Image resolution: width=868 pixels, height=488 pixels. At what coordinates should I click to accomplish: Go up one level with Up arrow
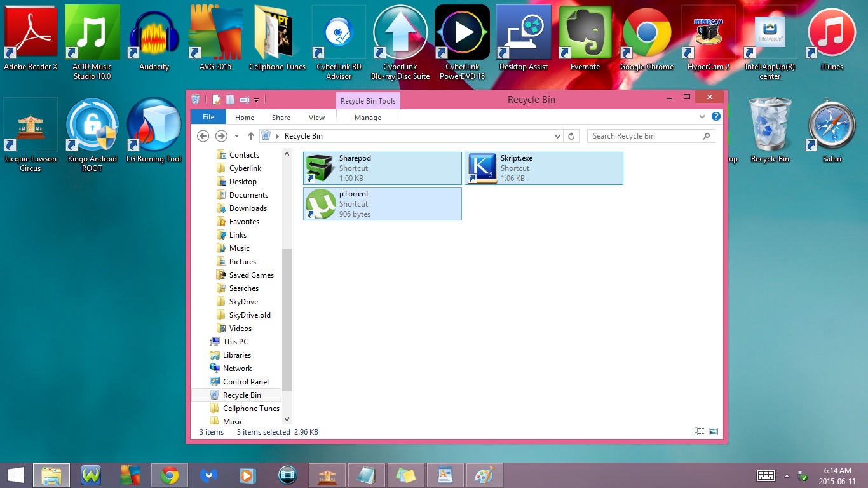coord(250,136)
